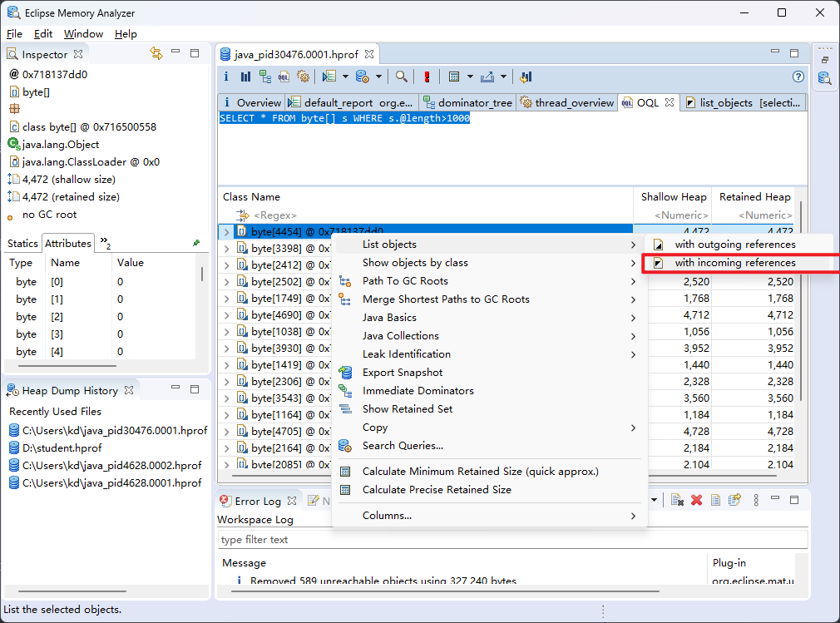This screenshot has height=623, width=840.
Task: Click the log 'type filter text' field
Action: pos(512,540)
